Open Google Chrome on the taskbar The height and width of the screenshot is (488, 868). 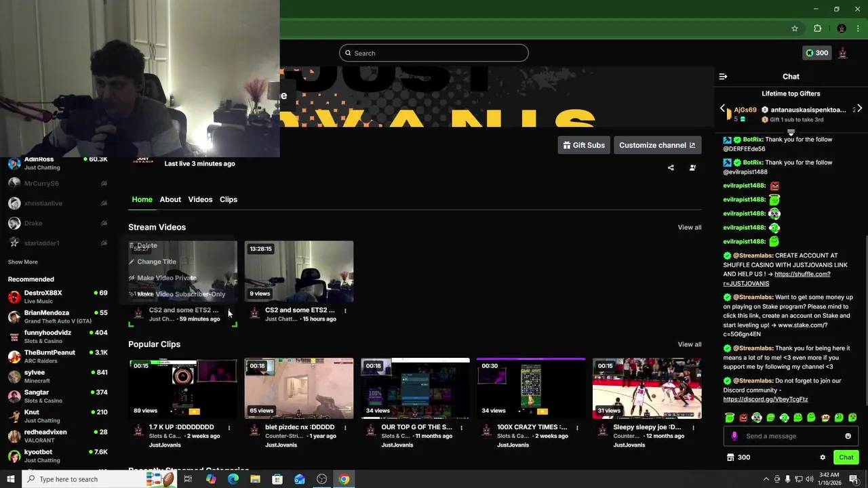click(x=344, y=479)
